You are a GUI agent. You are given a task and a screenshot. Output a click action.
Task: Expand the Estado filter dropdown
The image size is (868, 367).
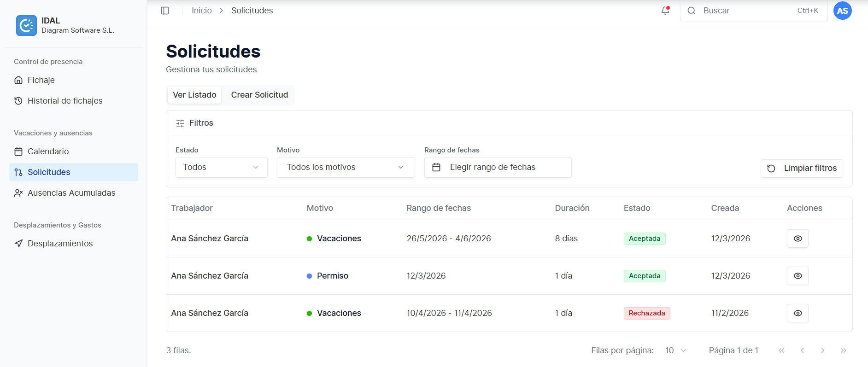(221, 167)
